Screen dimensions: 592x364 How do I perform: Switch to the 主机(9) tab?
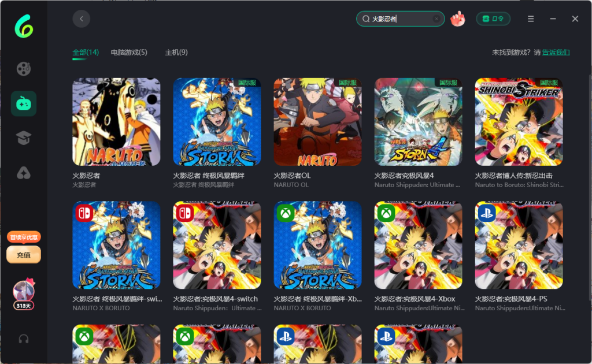click(x=176, y=53)
